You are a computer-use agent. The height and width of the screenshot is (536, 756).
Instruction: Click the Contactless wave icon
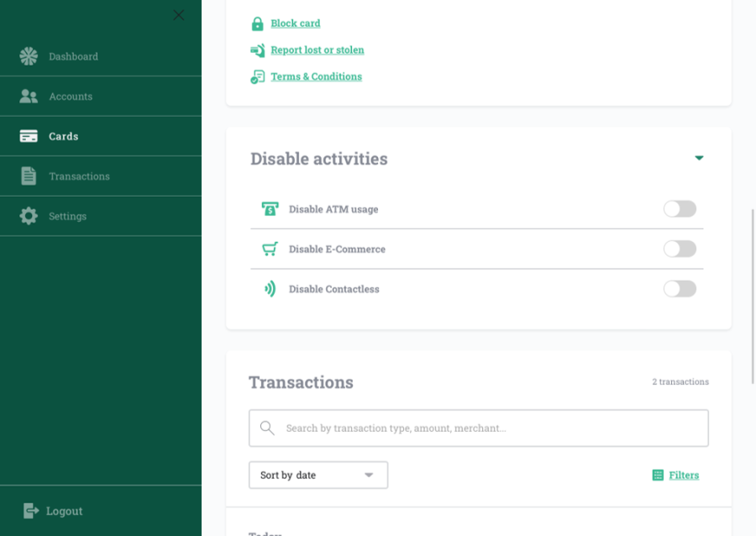[270, 289]
